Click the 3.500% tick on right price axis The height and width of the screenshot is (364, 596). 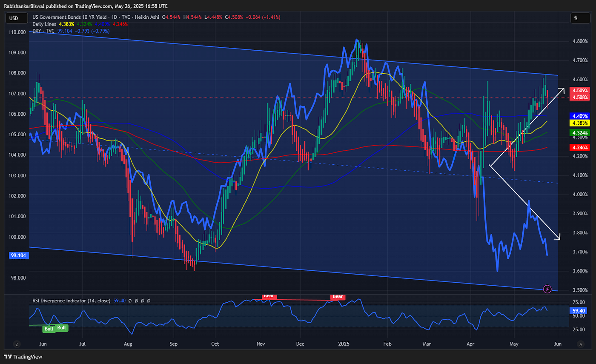point(581,290)
